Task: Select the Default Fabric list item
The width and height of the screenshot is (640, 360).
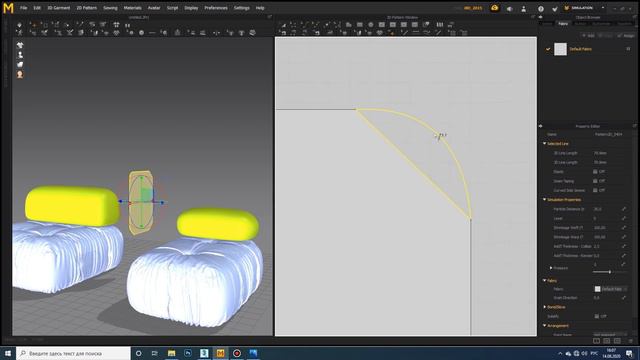Action: (x=588, y=49)
